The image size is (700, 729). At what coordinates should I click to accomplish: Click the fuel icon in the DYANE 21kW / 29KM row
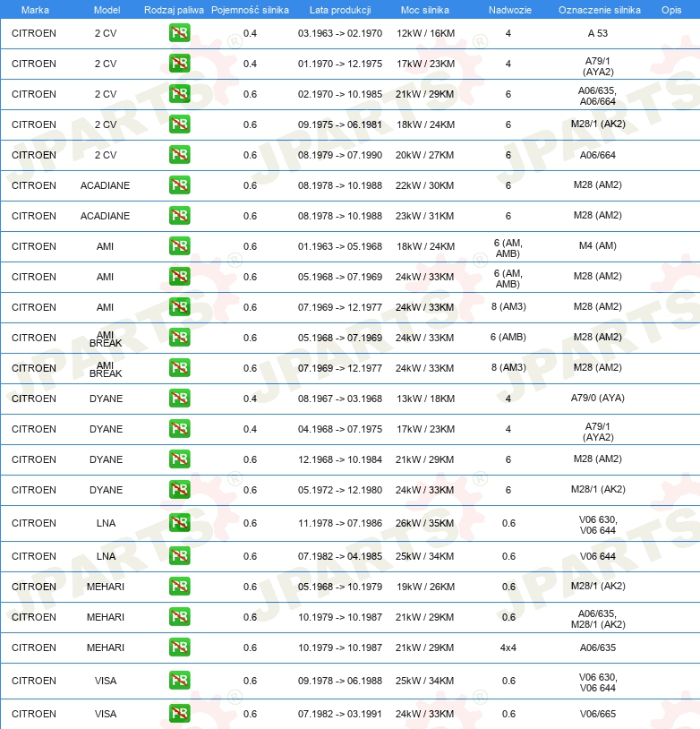point(179,459)
